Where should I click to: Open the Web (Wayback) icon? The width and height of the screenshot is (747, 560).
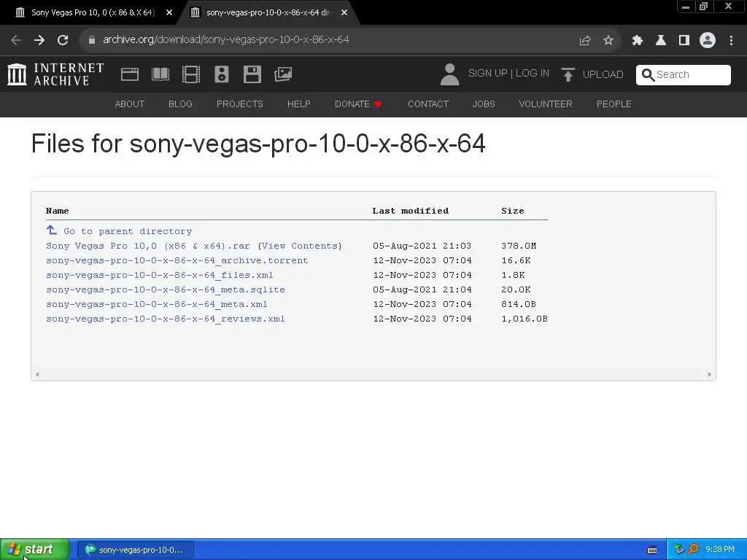click(x=130, y=74)
